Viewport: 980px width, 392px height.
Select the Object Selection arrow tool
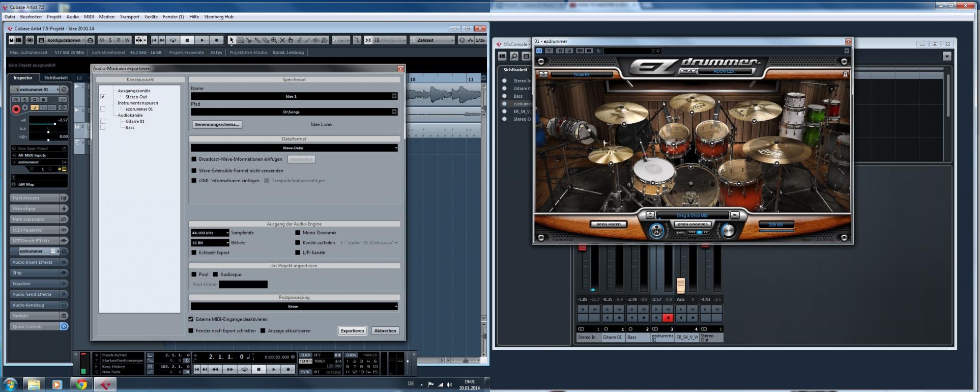(232, 40)
